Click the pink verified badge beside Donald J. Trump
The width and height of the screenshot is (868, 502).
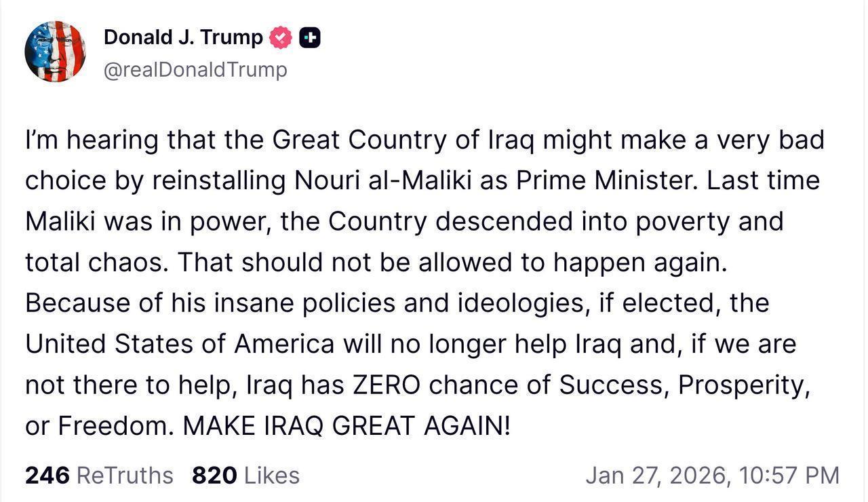pyautogui.click(x=279, y=37)
